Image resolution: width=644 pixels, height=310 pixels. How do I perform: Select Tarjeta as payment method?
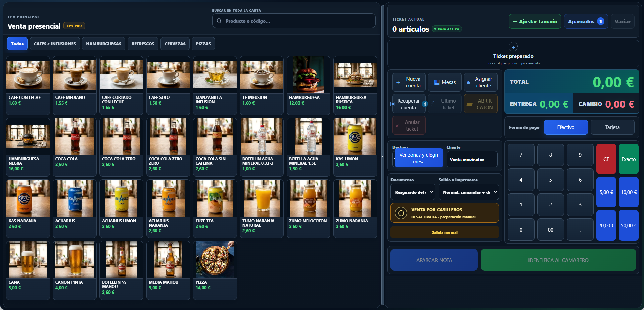tap(612, 127)
